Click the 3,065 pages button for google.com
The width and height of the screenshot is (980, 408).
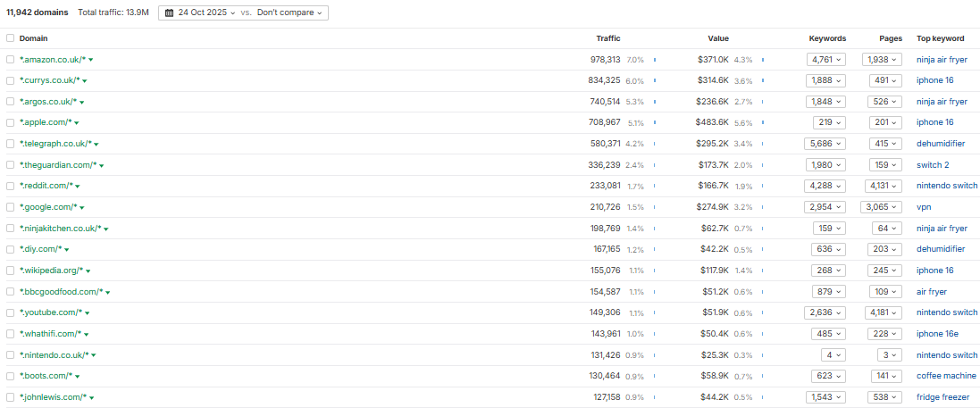883,207
